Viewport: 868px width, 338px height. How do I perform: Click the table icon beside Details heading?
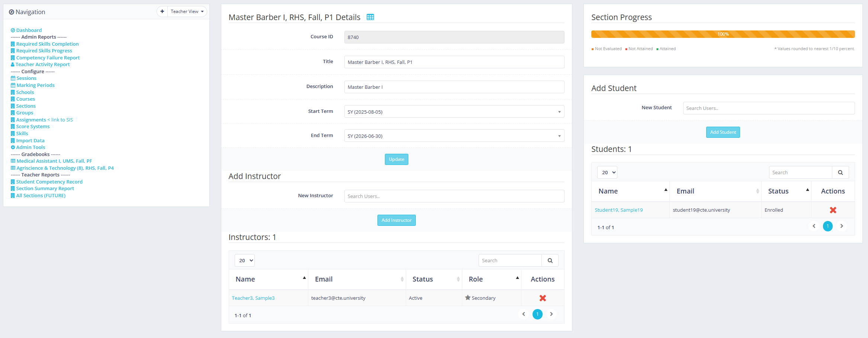click(x=370, y=17)
